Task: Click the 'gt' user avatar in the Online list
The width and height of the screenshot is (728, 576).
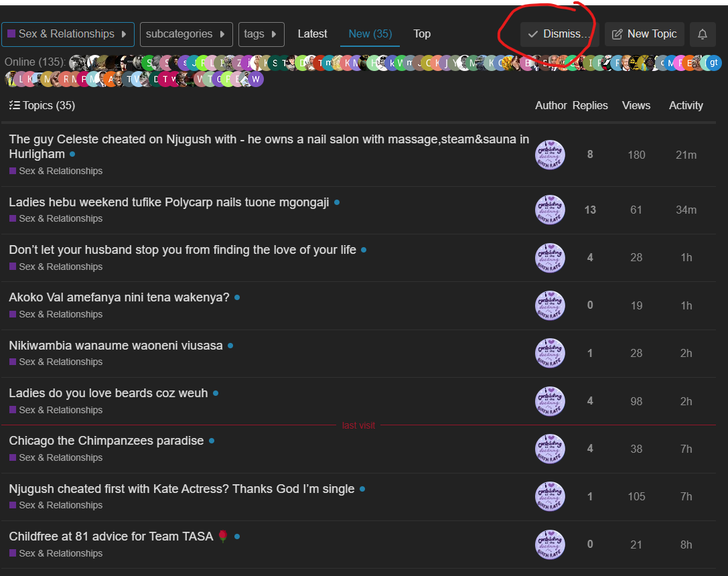Action: point(714,62)
